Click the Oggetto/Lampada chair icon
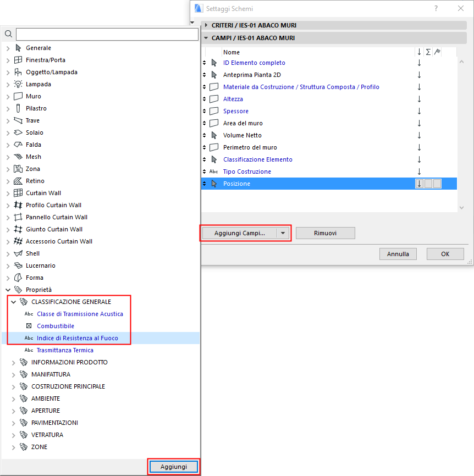This screenshot has width=474, height=476. pos(18,72)
